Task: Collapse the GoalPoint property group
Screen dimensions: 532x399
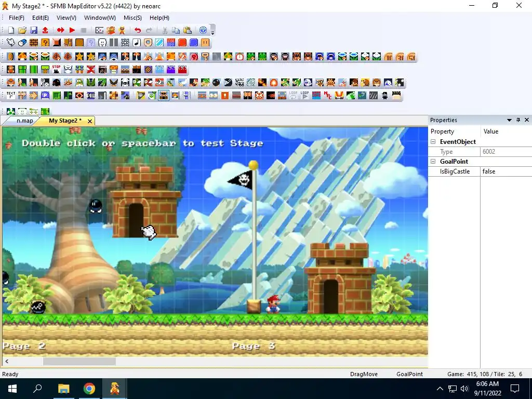Action: click(433, 162)
